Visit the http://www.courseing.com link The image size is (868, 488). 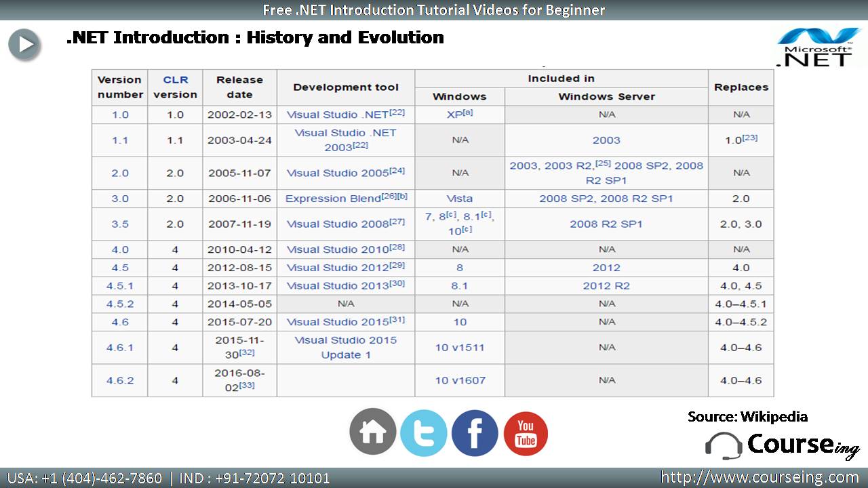[759, 477]
